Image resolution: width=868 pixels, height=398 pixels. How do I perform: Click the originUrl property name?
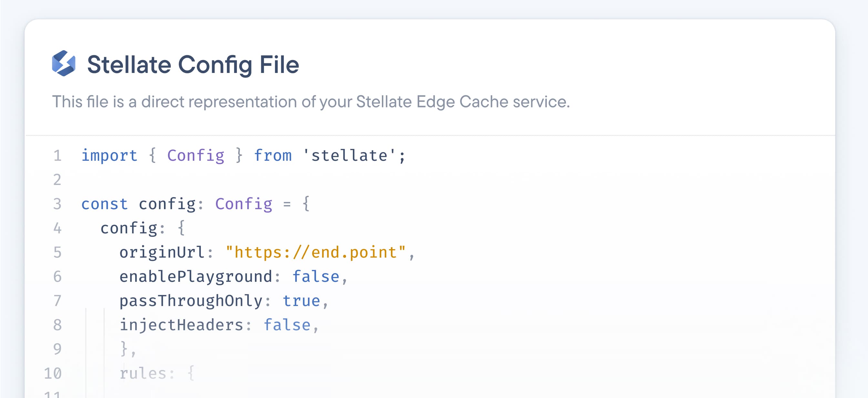click(162, 252)
